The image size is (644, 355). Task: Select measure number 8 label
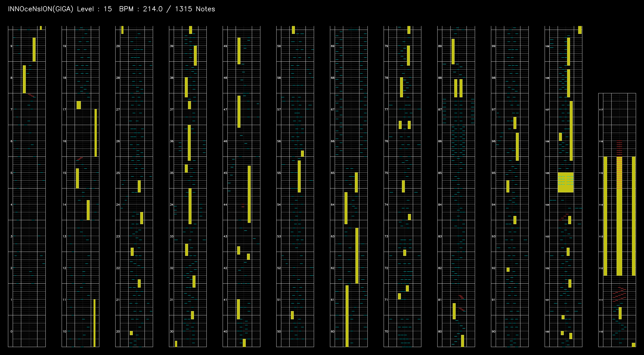11,78
